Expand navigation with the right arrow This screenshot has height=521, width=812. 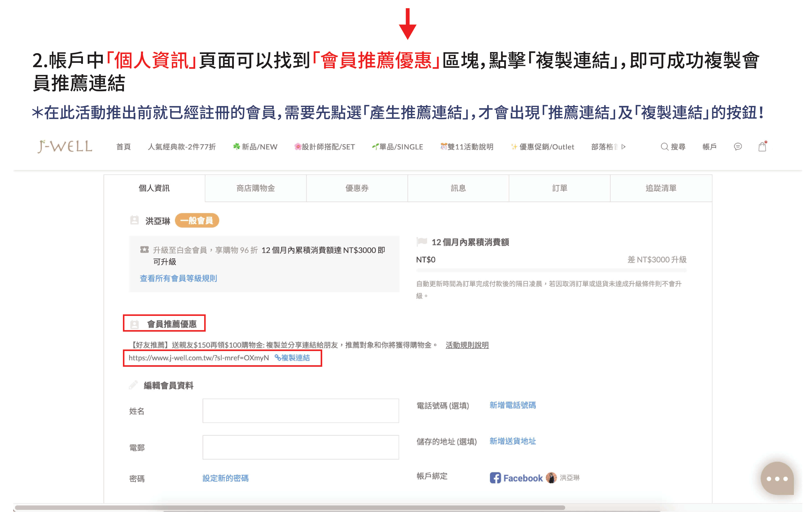(624, 147)
